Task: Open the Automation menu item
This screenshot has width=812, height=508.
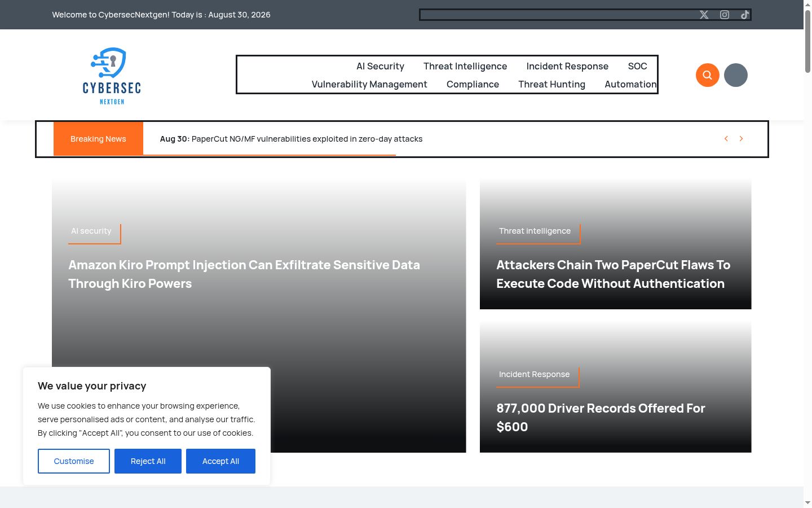Action: coord(630,84)
